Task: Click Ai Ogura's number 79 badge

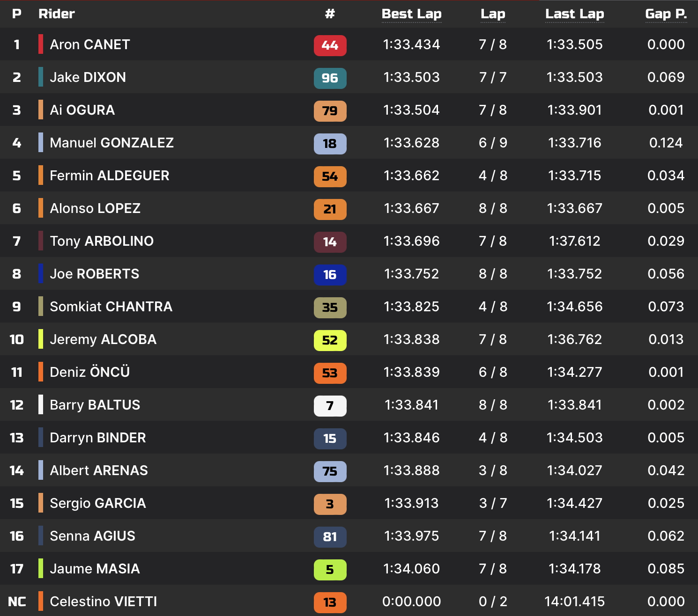Action: (x=330, y=111)
